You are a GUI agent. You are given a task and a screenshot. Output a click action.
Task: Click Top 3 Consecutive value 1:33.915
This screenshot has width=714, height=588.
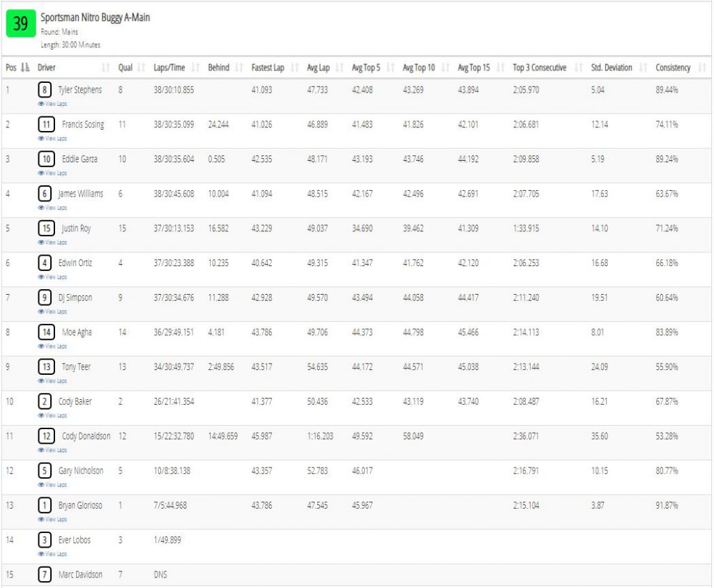coord(526,228)
